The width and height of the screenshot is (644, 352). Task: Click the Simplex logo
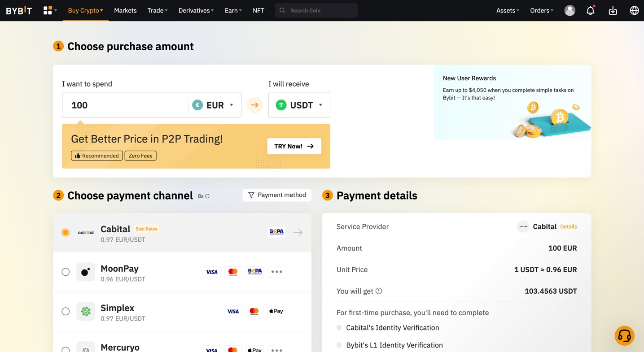[86, 311]
